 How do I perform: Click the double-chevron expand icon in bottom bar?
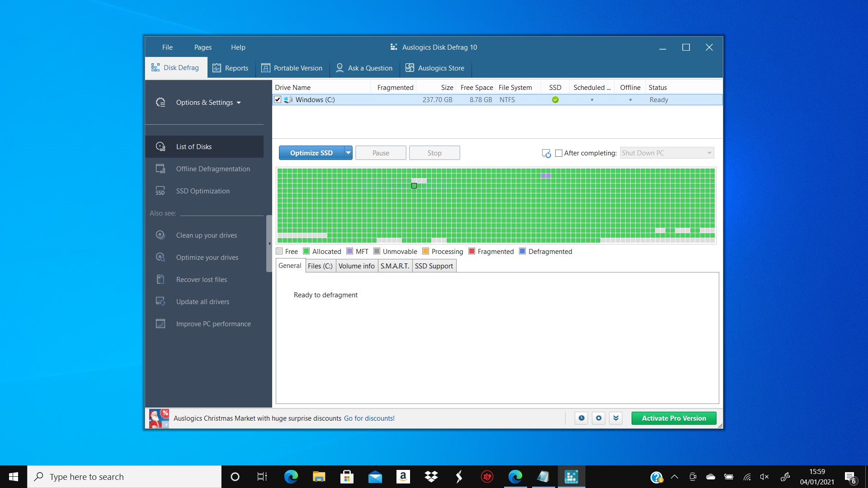616,418
